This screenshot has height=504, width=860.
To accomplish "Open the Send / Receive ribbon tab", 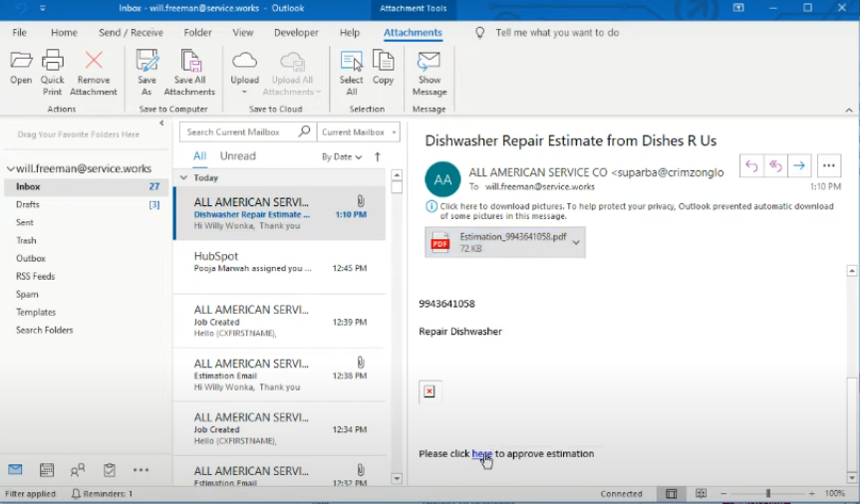I will pos(131,33).
